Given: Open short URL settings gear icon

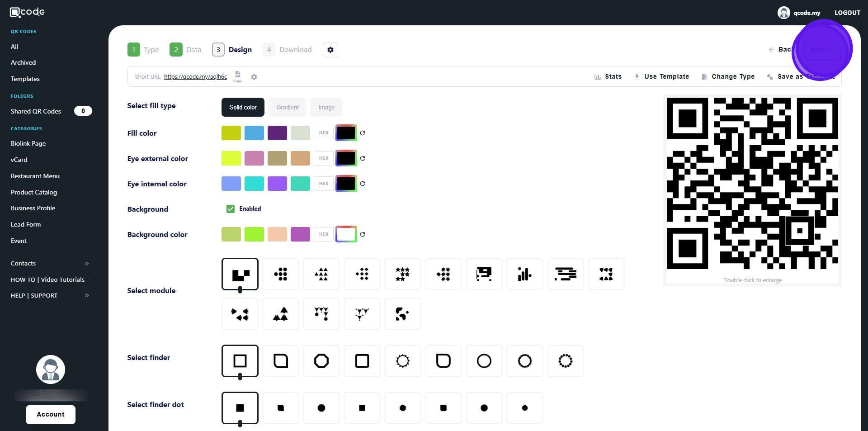Looking at the screenshot, I should click(254, 77).
